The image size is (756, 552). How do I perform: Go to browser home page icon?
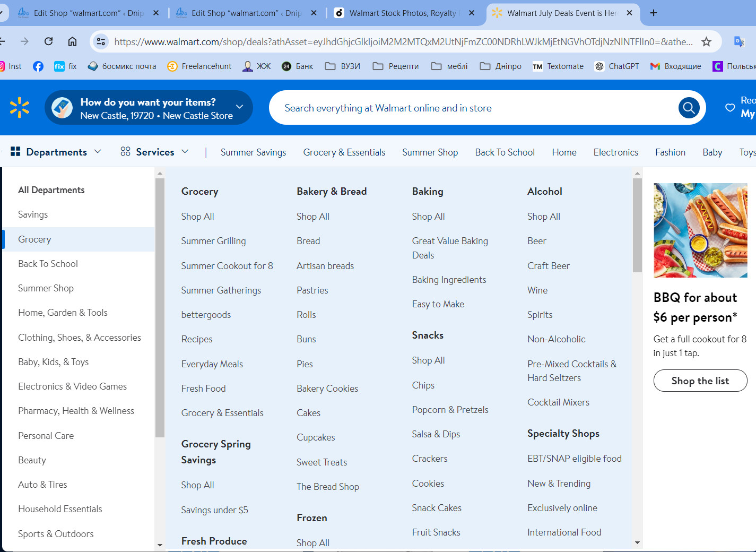pos(73,41)
